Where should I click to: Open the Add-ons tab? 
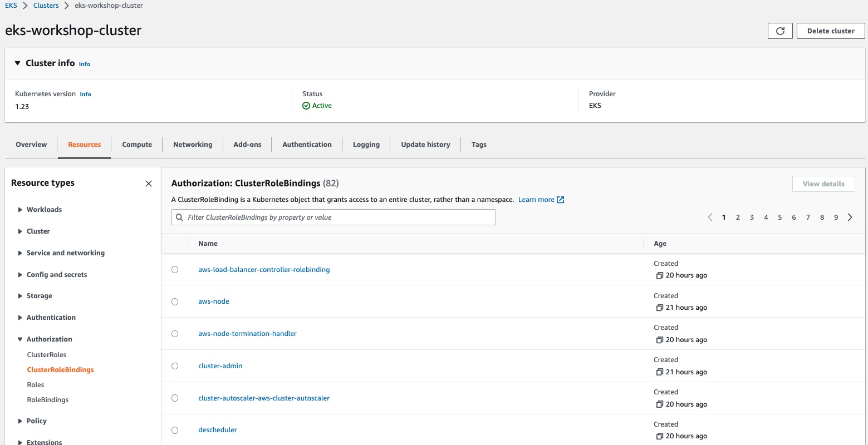pyautogui.click(x=247, y=145)
